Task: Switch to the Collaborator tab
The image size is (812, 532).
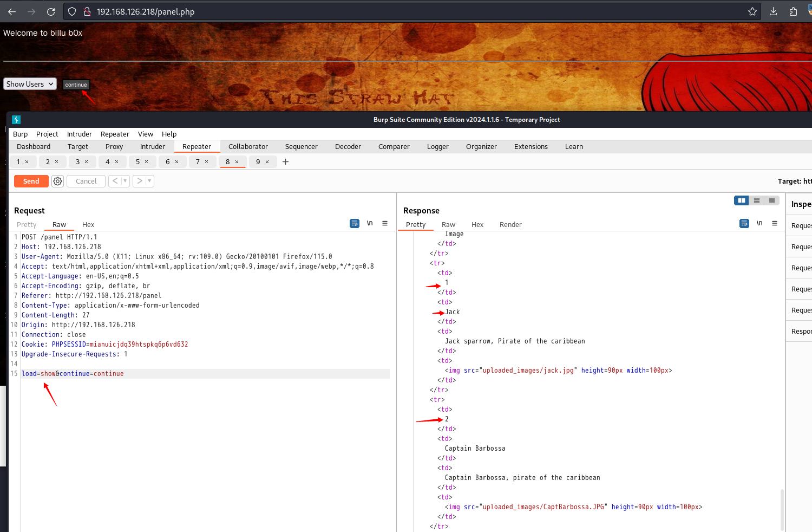Action: click(x=248, y=147)
